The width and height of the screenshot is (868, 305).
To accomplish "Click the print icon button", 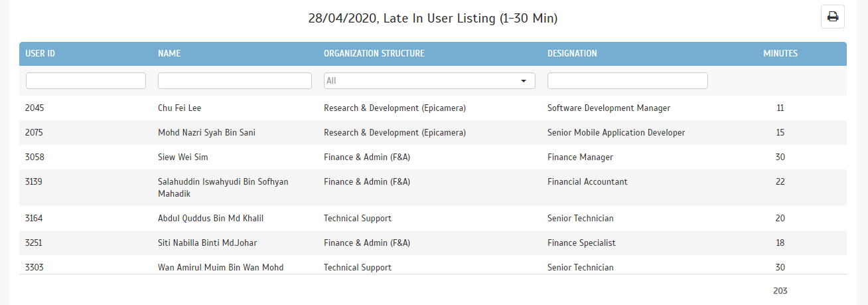I will (x=833, y=17).
